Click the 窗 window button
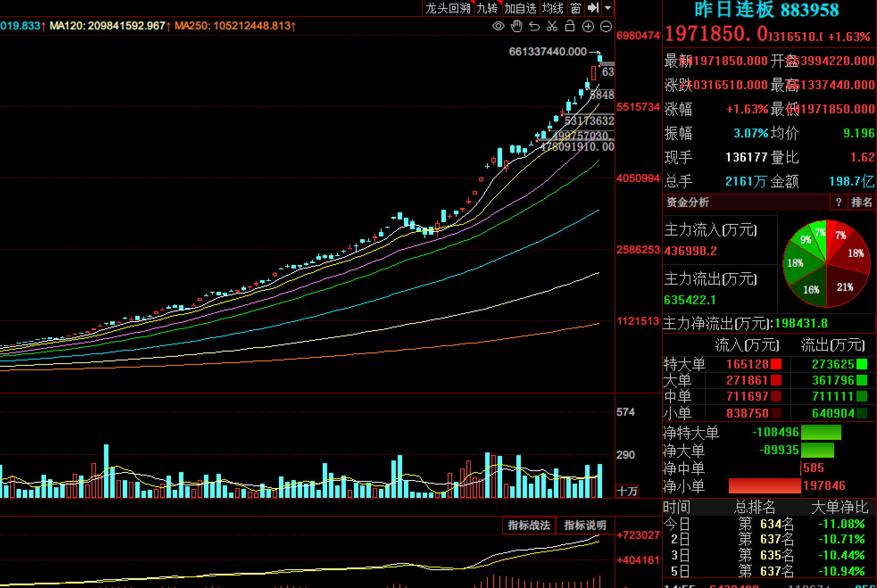This screenshot has width=877, height=588. click(x=576, y=8)
